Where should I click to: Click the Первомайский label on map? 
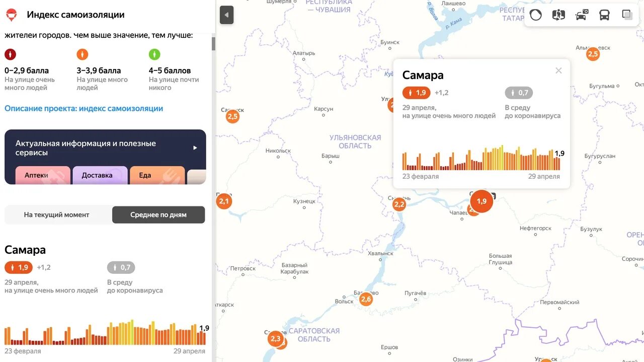[560, 302]
